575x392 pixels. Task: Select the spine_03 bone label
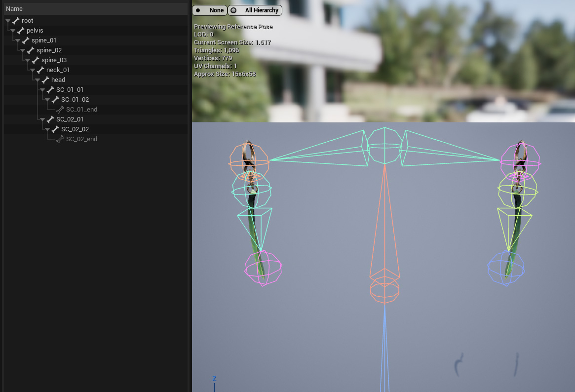(x=54, y=60)
